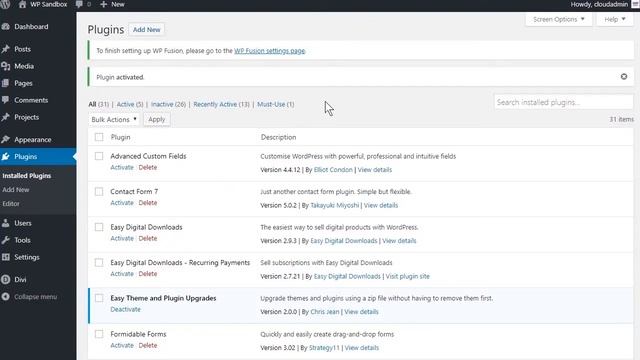Viewport: 640px width, 360px height.
Task: Click the Appearance brush icon in the sidebar
Action: tap(5, 140)
